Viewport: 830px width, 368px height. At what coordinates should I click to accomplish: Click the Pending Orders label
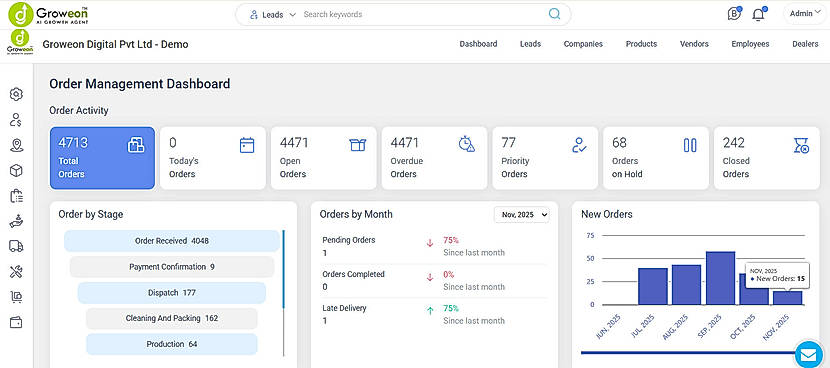[x=349, y=240]
